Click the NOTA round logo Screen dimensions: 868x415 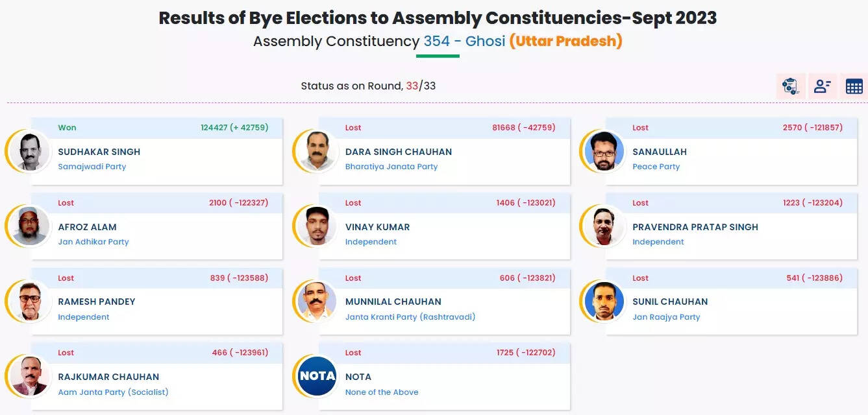coord(317,376)
